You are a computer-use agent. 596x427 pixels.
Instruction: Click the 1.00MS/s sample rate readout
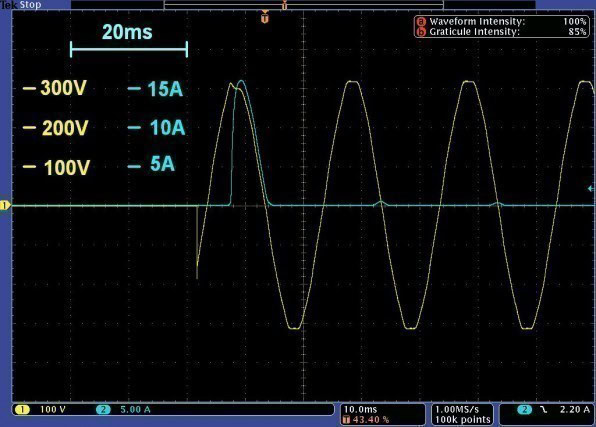457,410
